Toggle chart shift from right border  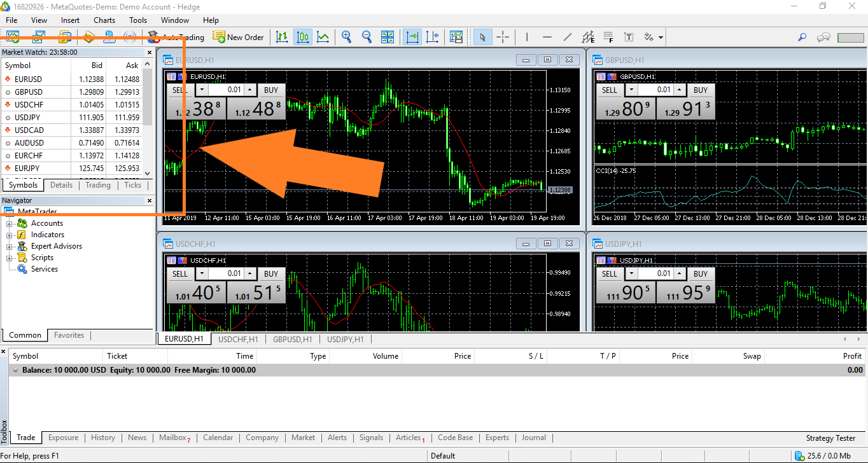coord(433,37)
